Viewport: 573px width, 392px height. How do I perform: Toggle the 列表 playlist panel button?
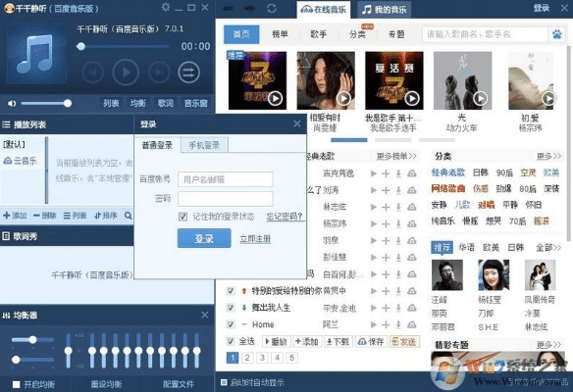111,103
